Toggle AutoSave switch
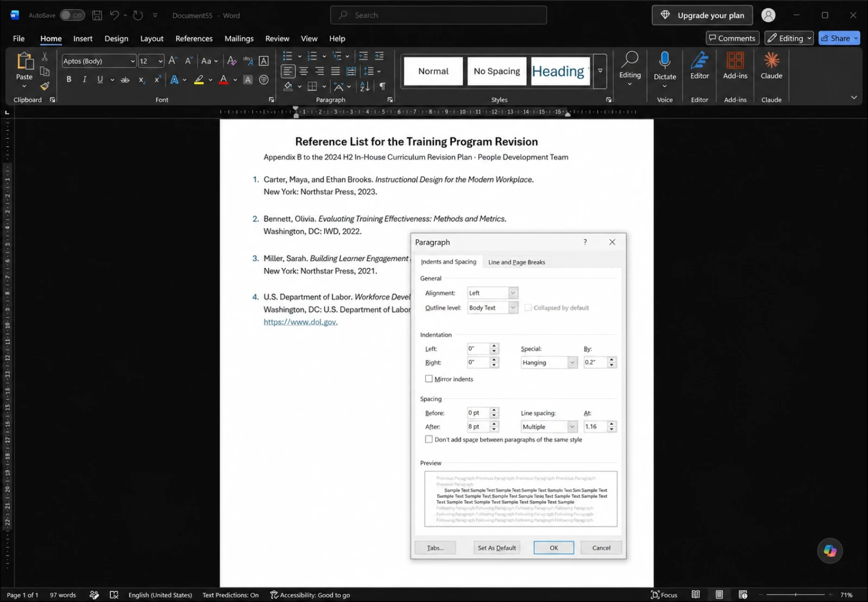868x602 pixels. [72, 15]
